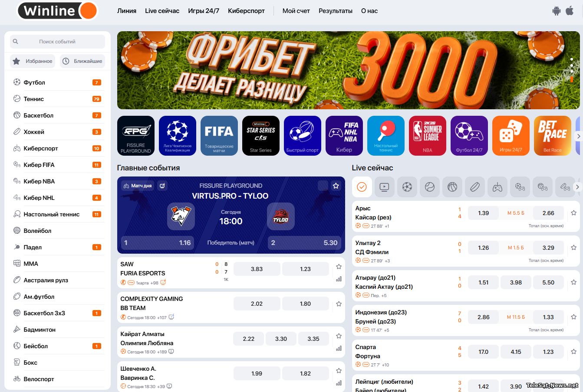The height and width of the screenshot is (392, 583).
Task: Click the Избранное button
Action: tap(33, 61)
